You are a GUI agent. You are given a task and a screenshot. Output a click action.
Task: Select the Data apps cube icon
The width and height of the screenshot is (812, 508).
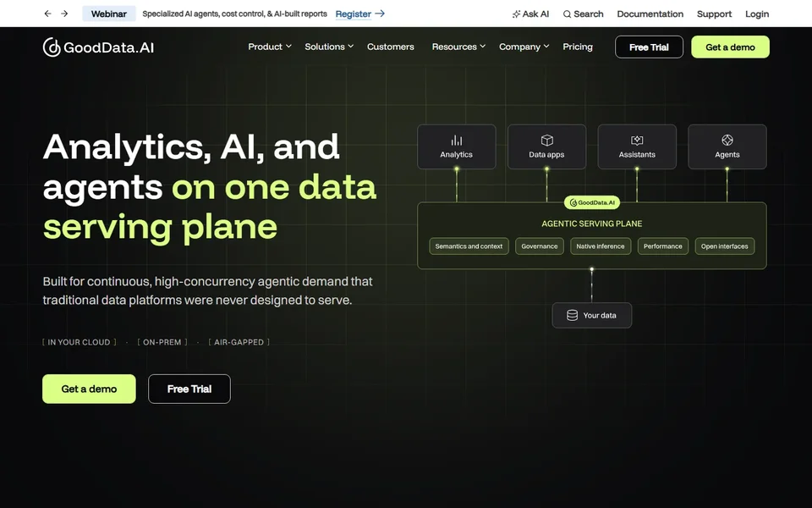547,140
